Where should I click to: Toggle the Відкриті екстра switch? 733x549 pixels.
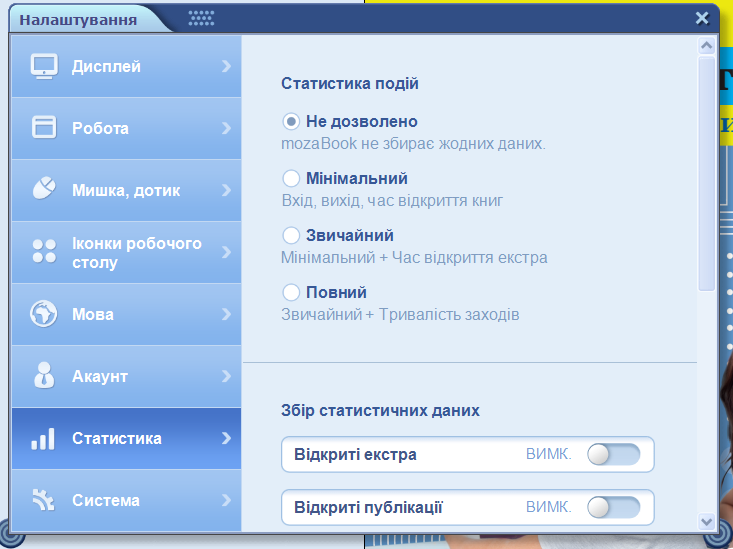pos(613,455)
